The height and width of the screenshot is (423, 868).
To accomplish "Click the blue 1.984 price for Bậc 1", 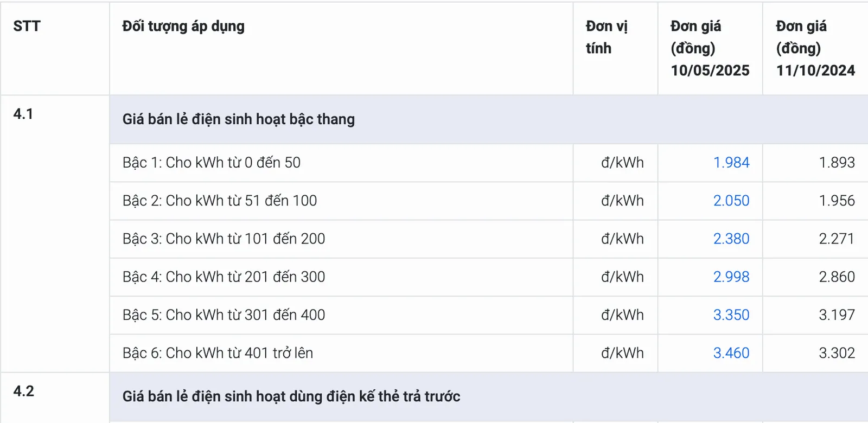I will pos(731,163).
